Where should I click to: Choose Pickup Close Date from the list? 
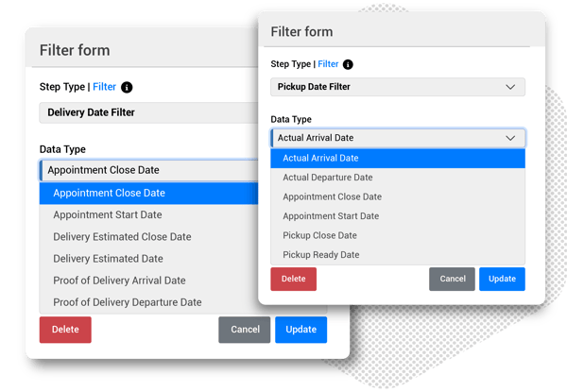tap(320, 235)
